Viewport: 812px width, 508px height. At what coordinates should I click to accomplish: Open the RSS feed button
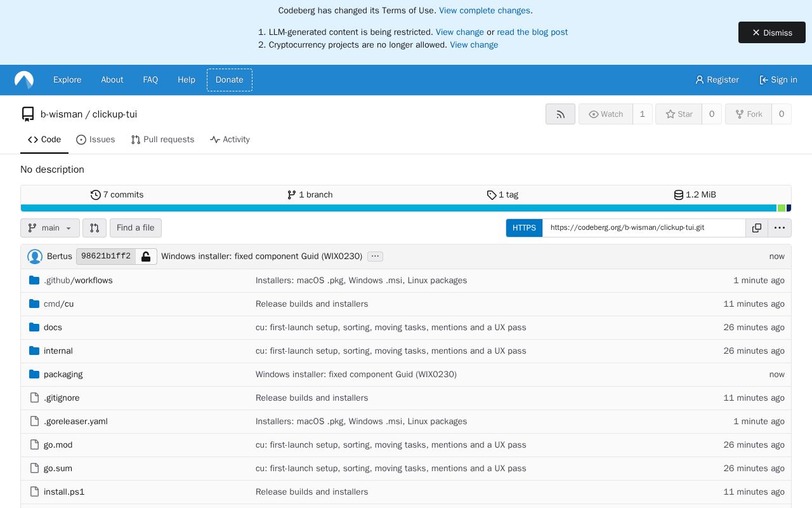[x=560, y=114]
